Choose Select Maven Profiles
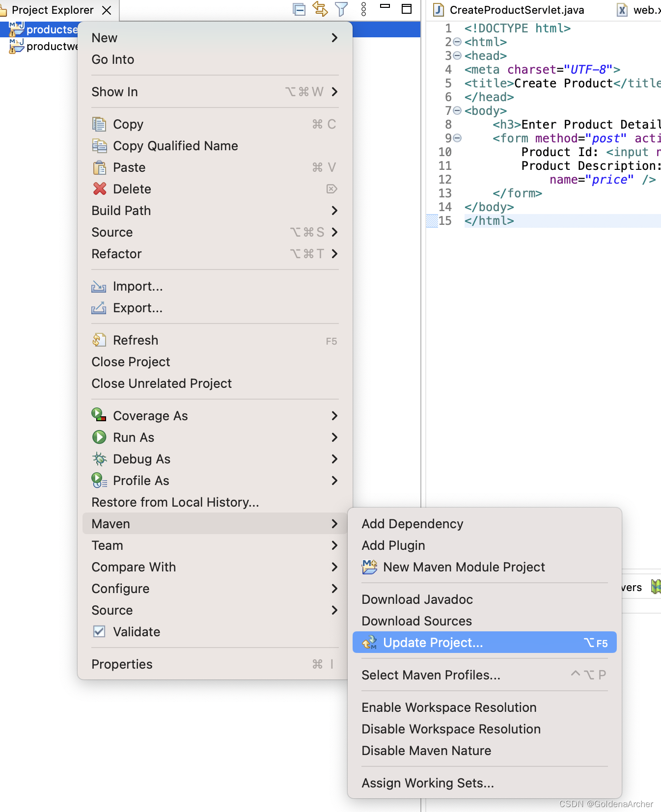661x812 pixels. point(485,675)
